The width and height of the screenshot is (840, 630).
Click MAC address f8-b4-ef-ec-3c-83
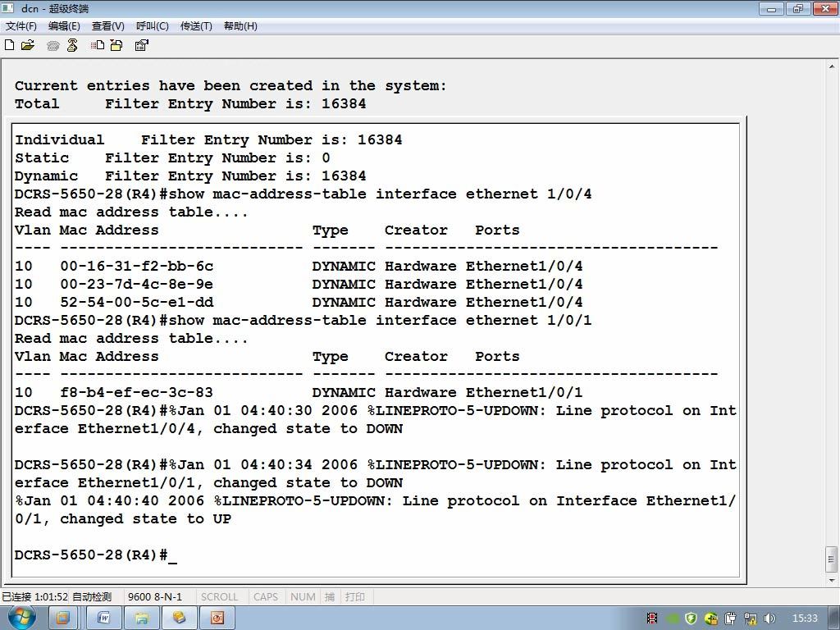pyautogui.click(x=137, y=393)
